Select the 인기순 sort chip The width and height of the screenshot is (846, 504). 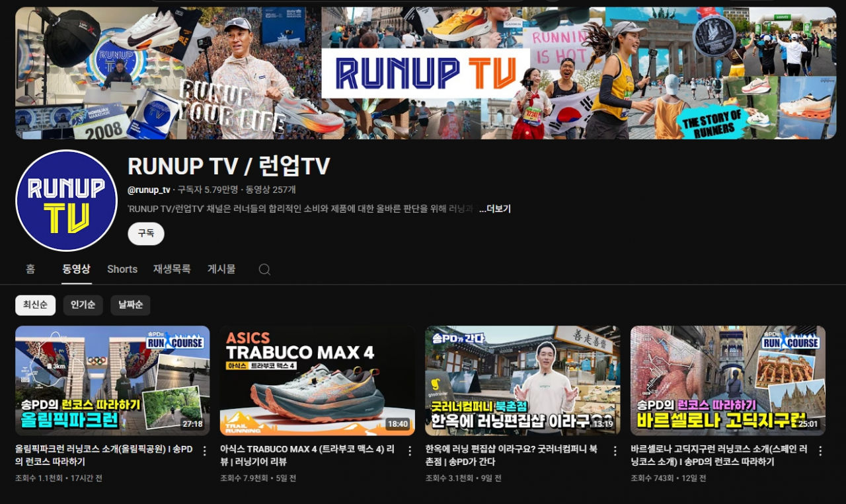pyautogui.click(x=83, y=305)
